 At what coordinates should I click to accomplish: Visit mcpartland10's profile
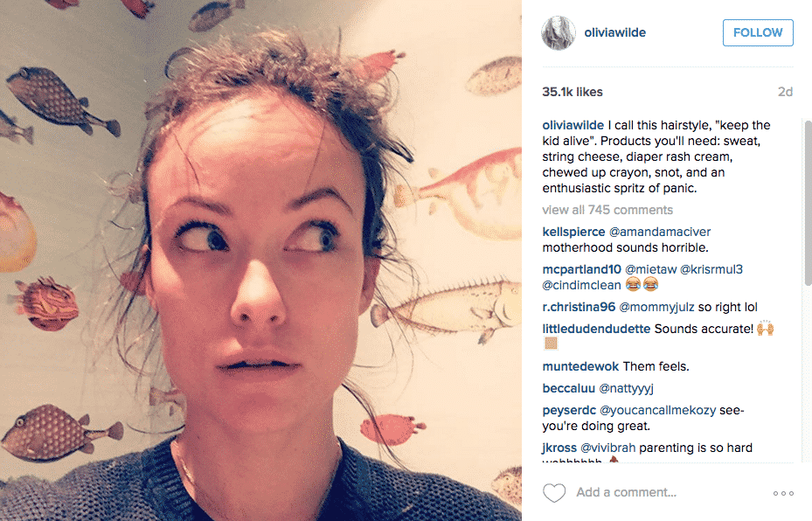pyautogui.click(x=581, y=269)
